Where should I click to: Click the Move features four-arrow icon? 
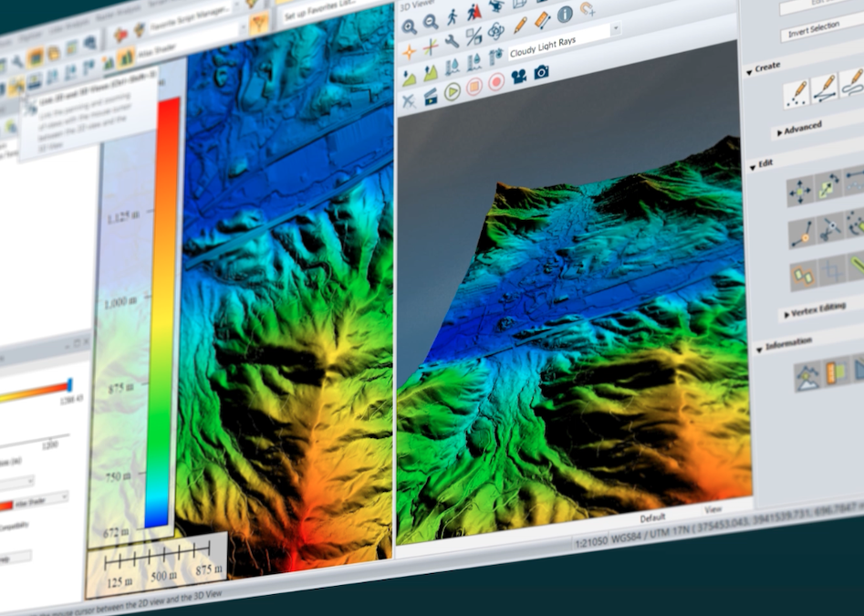click(x=799, y=192)
